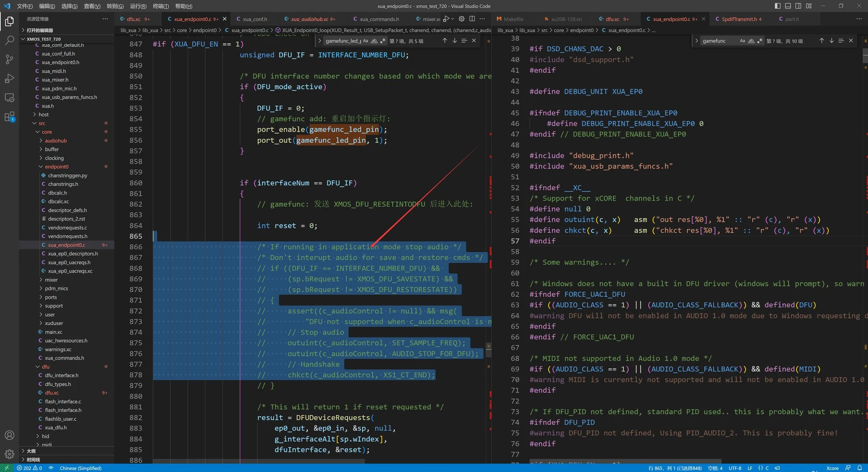Click the feedback icon in status bar

point(848,468)
